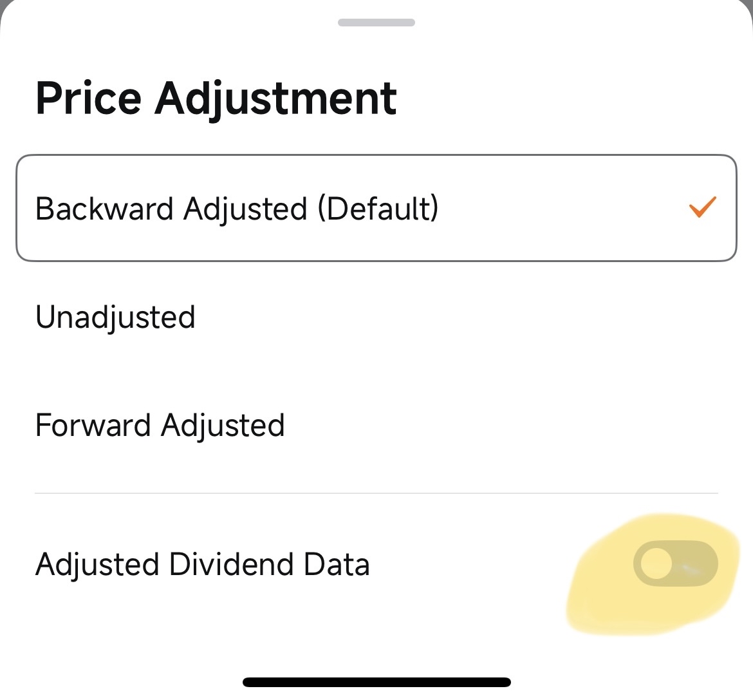Select Backward Adjusted (Default) option
This screenshot has width=753, height=700.
click(x=376, y=208)
